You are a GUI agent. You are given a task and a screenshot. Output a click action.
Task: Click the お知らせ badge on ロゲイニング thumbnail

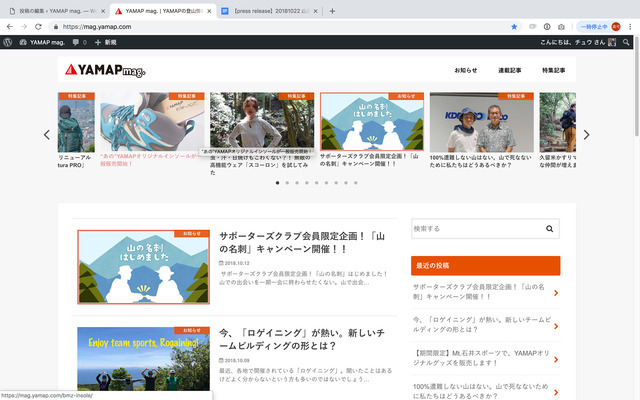pos(192,330)
